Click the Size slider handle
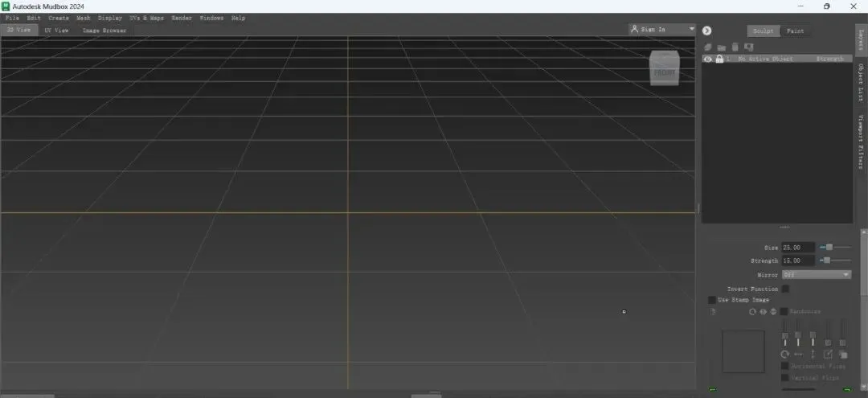The height and width of the screenshot is (398, 868). point(829,248)
